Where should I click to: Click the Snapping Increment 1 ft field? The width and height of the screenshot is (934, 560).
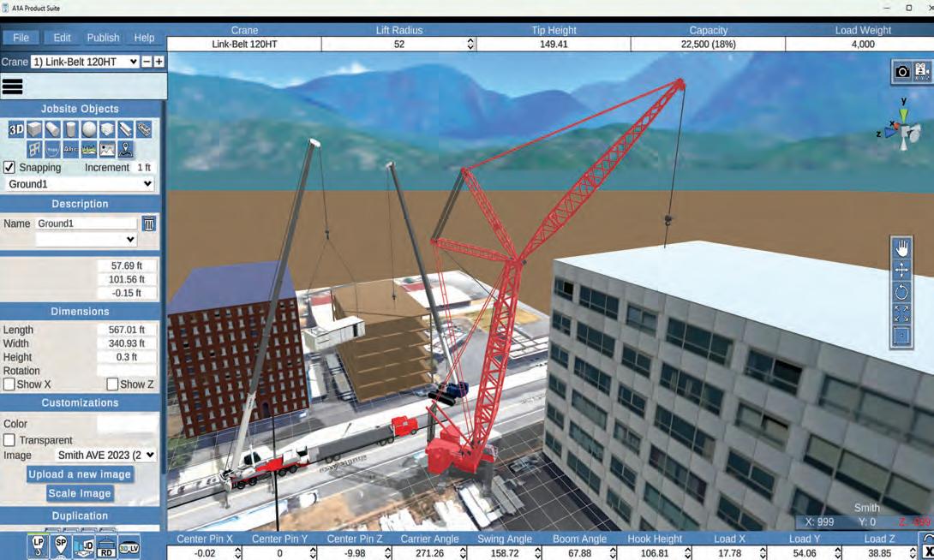(x=144, y=167)
